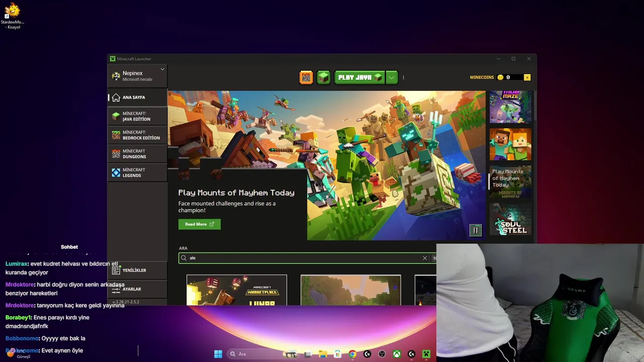Click Lumirax's chat message in Sohbet
Image resolution: width=644 pixels, height=362 pixels.
[x=62, y=268]
